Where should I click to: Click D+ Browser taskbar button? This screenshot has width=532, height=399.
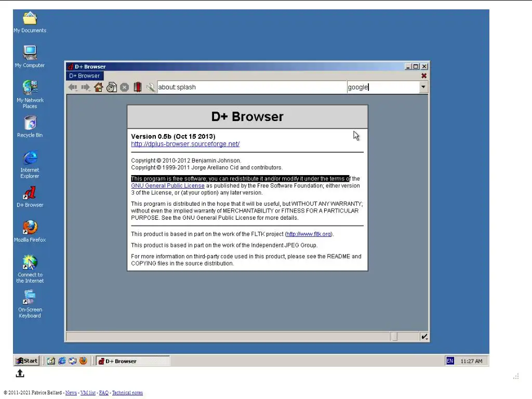tap(132, 361)
